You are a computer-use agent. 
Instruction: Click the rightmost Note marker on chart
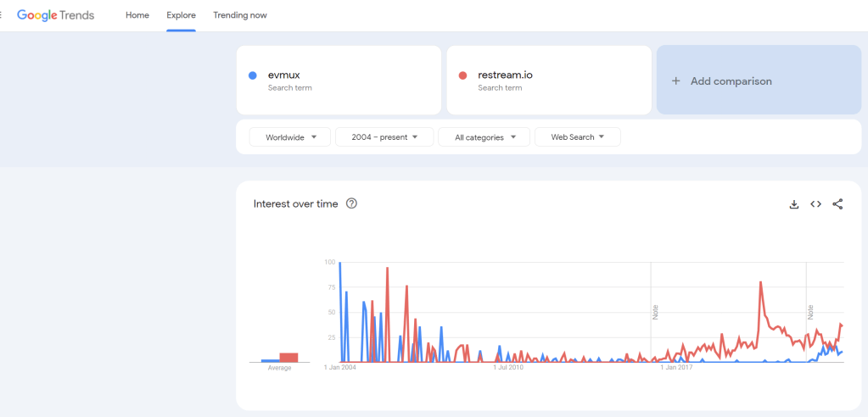coord(810,312)
